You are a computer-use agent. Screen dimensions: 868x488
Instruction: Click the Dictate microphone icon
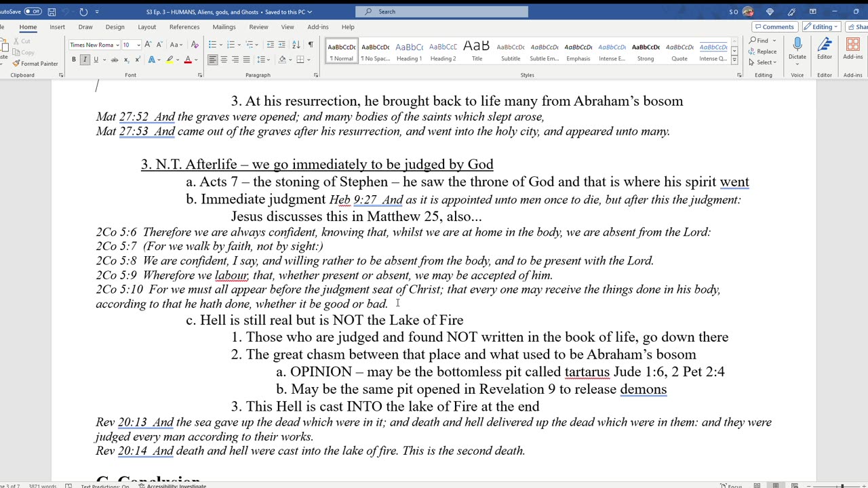pos(797,45)
